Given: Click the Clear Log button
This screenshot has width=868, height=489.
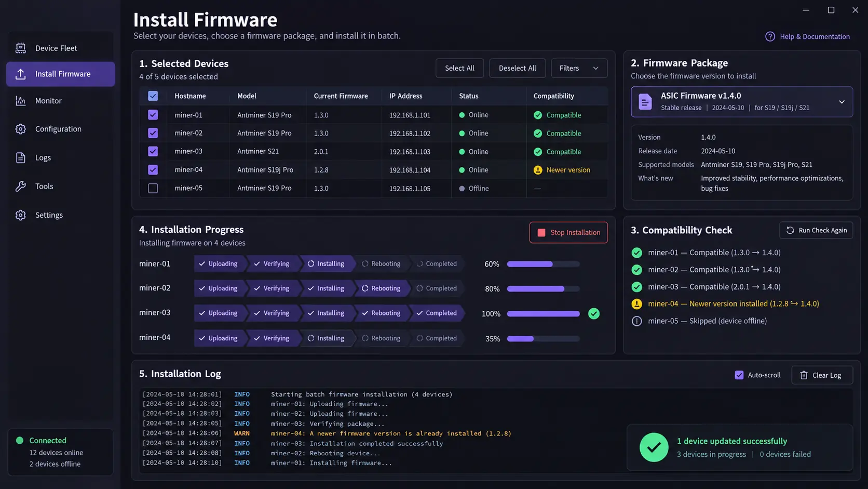Looking at the screenshot, I should pos(822,375).
